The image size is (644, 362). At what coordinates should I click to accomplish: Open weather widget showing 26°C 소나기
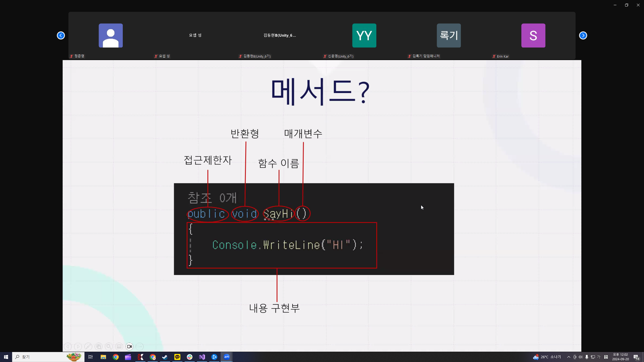coord(547,357)
